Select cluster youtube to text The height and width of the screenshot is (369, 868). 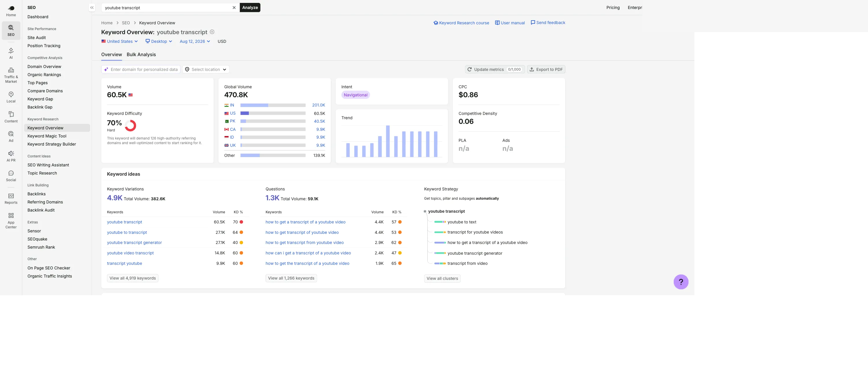[461, 222]
